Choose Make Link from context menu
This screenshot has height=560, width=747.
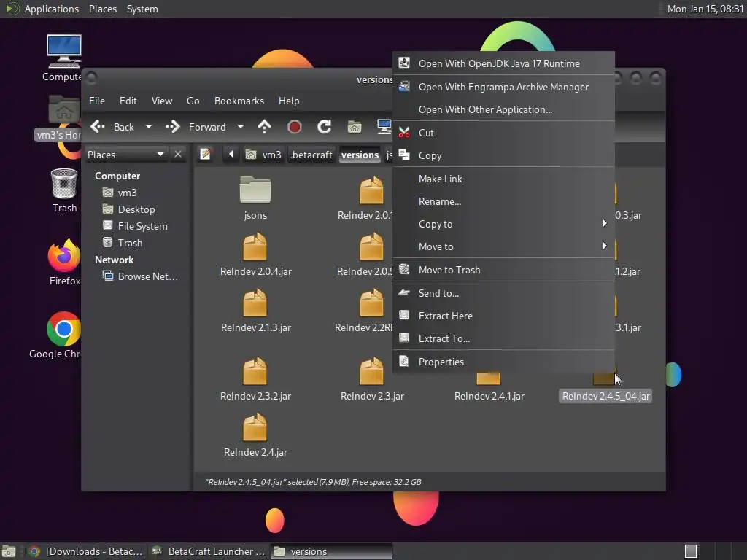(x=503, y=179)
